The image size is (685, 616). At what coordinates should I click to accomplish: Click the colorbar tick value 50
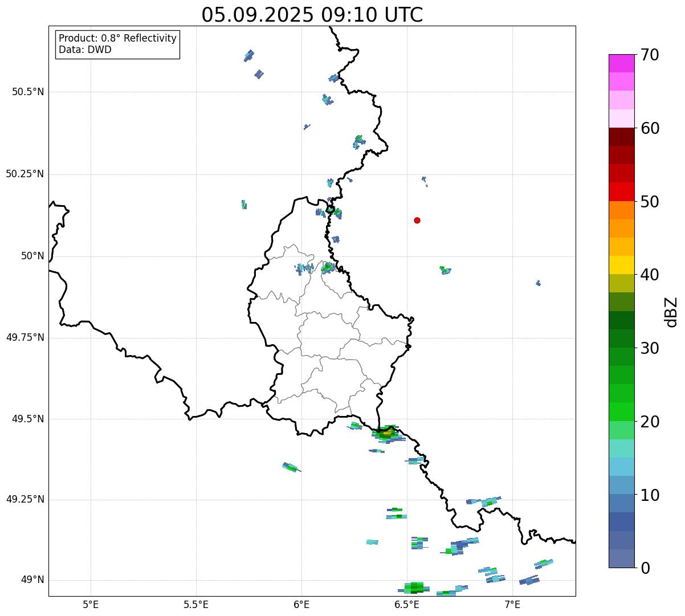coord(649,202)
